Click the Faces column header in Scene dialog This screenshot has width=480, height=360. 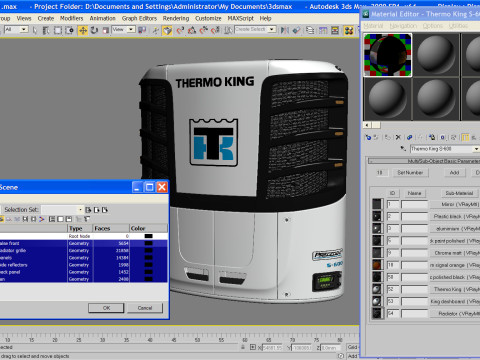click(111, 228)
